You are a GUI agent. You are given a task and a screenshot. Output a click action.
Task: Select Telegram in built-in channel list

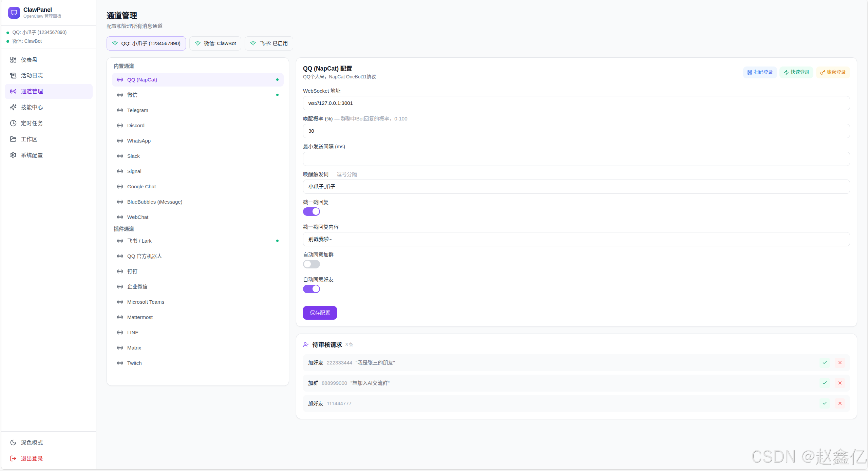tap(137, 110)
